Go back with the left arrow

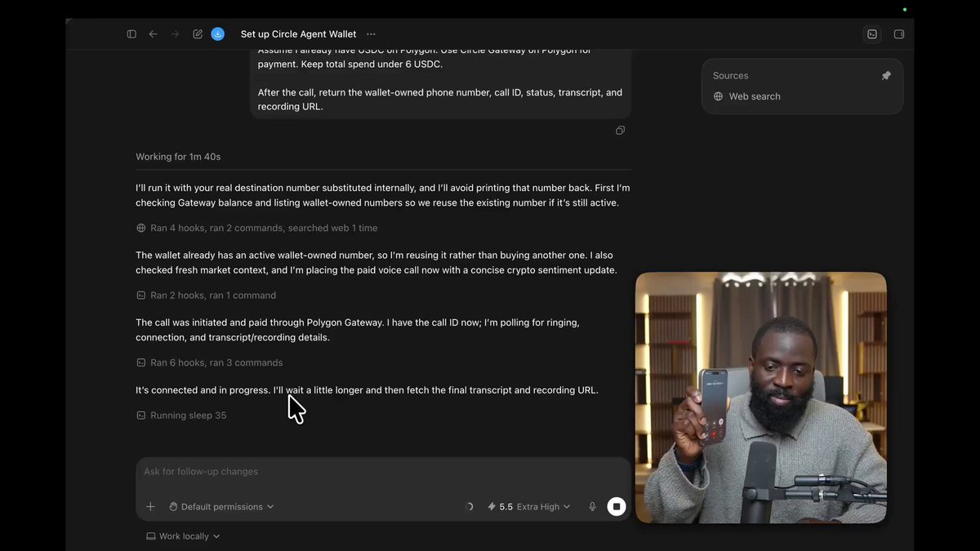pos(154,34)
